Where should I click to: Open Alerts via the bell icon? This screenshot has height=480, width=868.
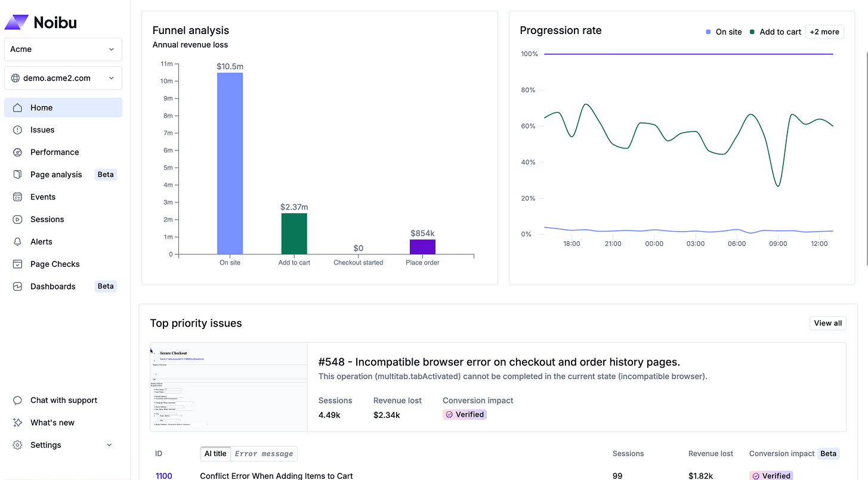[18, 242]
